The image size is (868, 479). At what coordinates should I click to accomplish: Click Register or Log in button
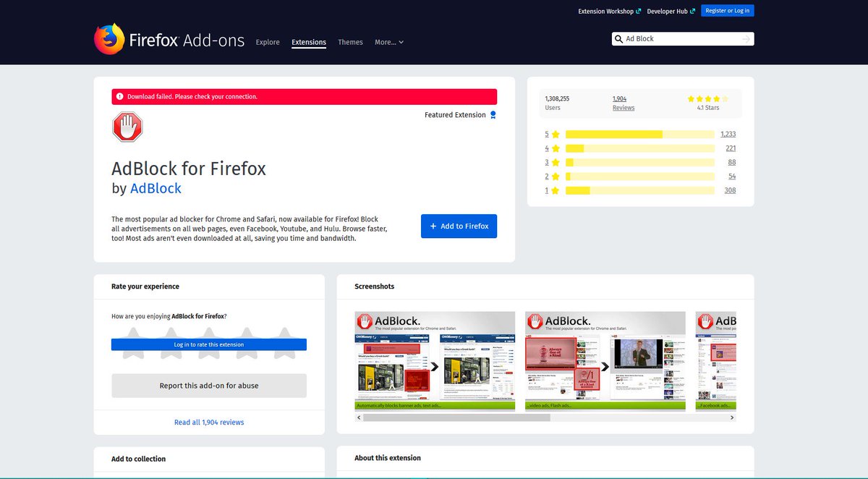pyautogui.click(x=728, y=10)
